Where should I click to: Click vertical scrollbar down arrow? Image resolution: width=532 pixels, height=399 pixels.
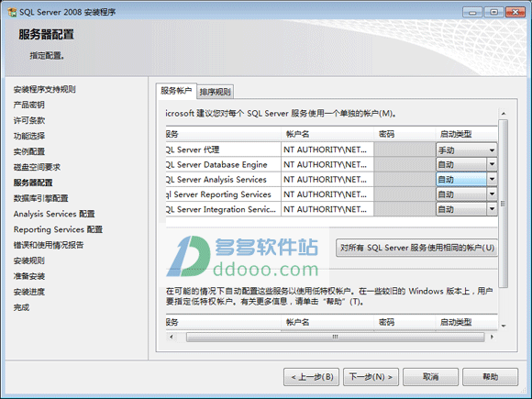(x=504, y=326)
